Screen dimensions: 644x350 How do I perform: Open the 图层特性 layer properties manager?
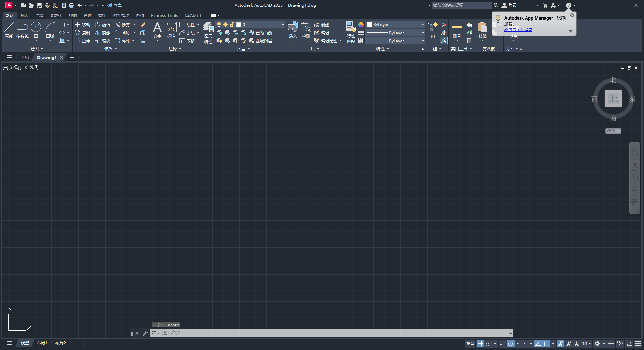pos(208,32)
